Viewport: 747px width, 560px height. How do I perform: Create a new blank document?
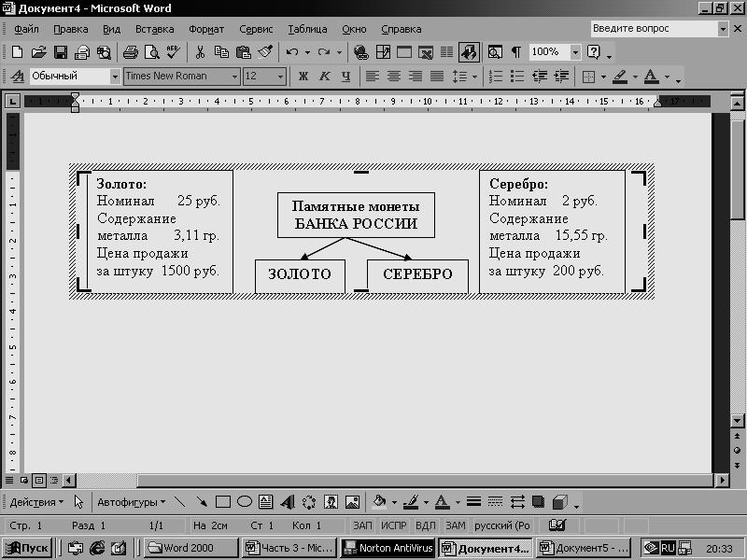[17, 52]
